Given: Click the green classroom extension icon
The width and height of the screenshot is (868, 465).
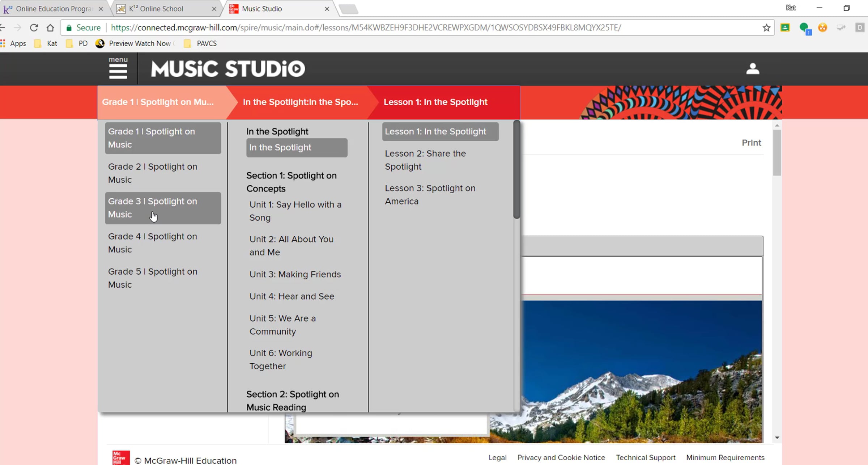Looking at the screenshot, I should (785, 28).
